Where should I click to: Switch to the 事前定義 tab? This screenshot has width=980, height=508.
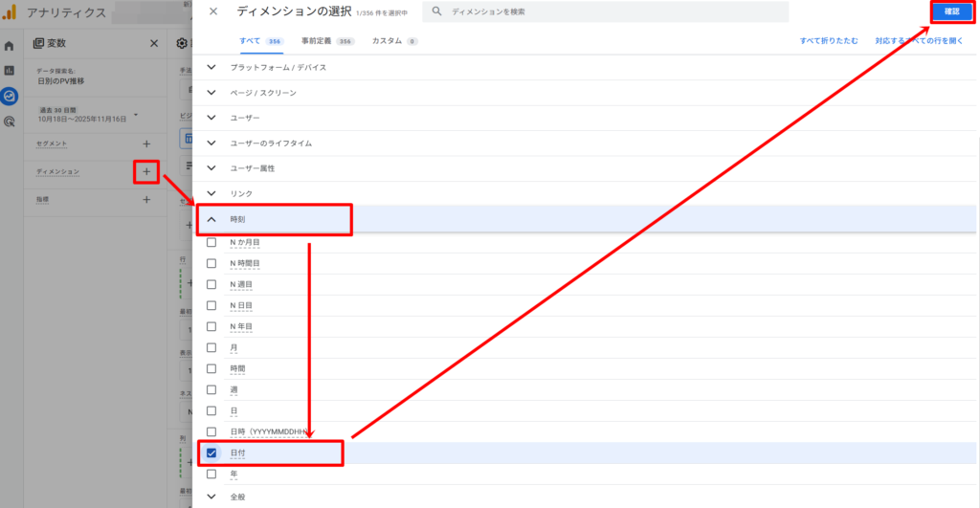click(x=327, y=41)
